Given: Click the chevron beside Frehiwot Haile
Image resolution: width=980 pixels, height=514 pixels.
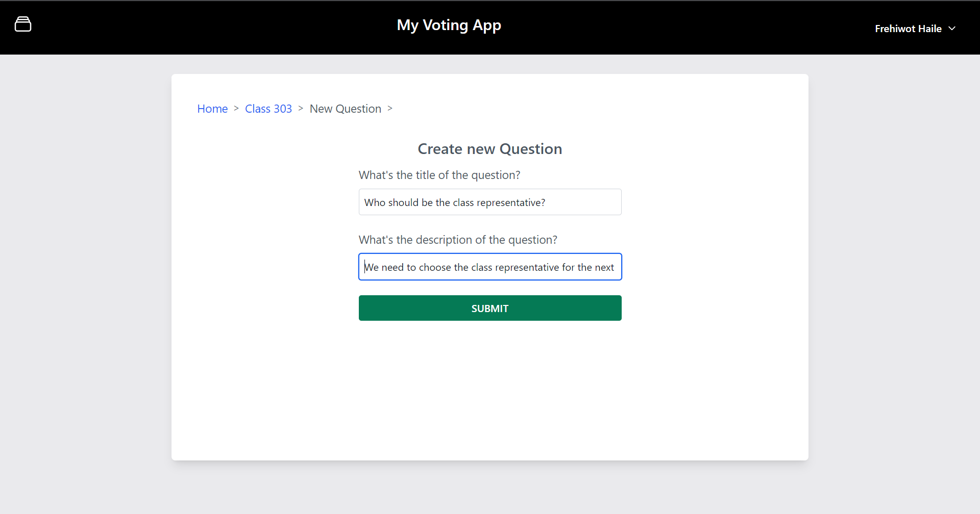Looking at the screenshot, I should click(952, 29).
